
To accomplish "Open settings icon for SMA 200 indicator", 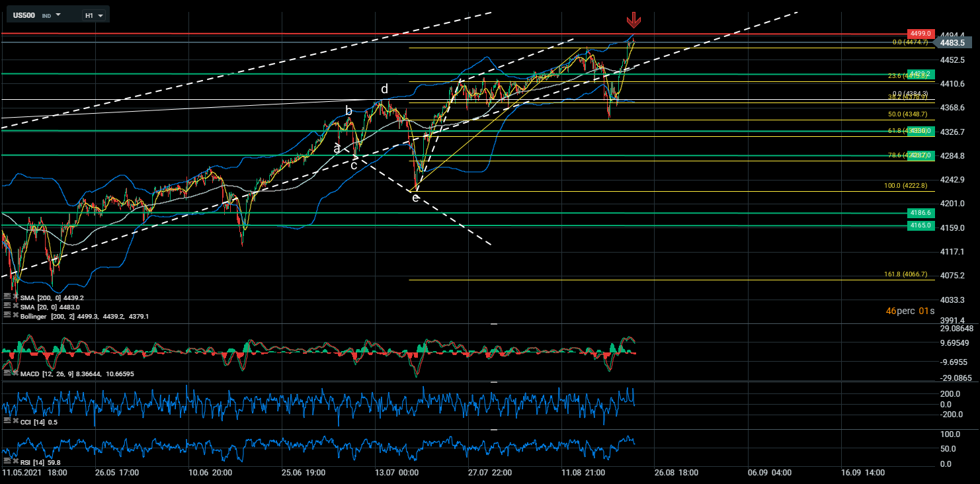I will tap(7, 298).
